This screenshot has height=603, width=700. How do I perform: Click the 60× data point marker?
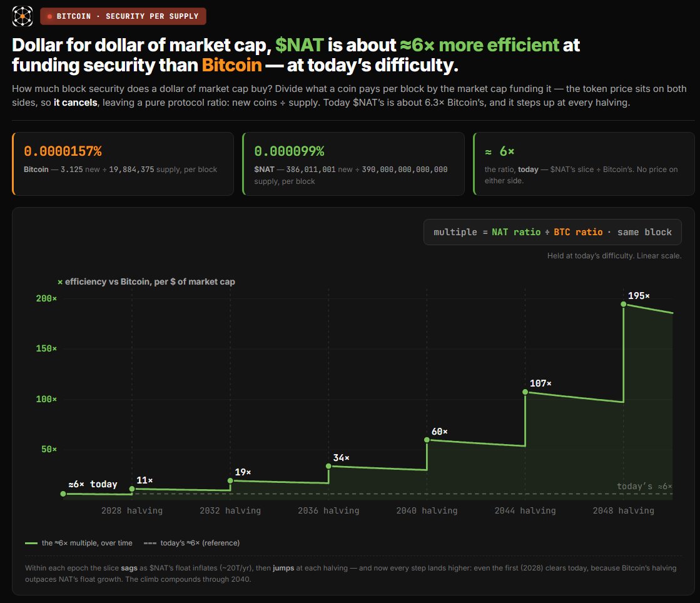[x=427, y=440]
